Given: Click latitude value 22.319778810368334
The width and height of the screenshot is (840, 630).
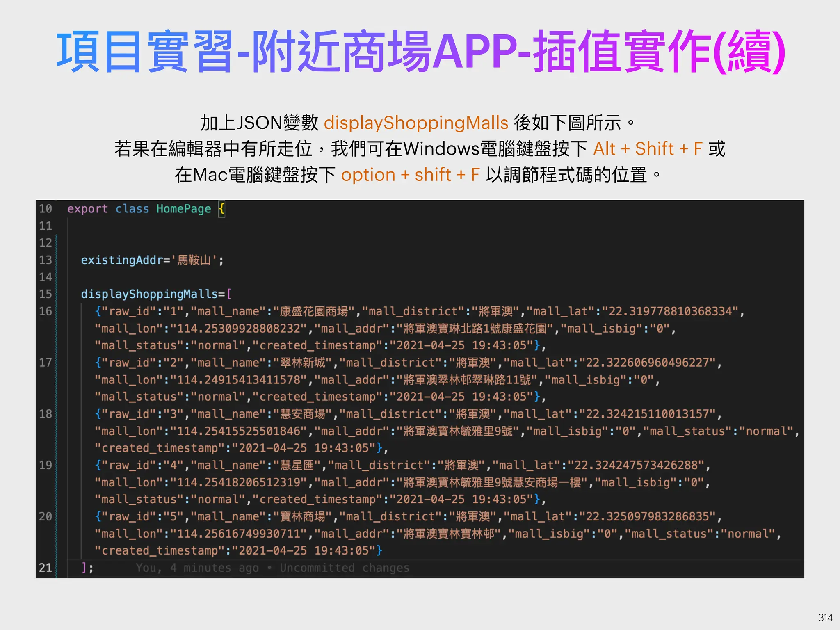Looking at the screenshot, I should tap(670, 311).
